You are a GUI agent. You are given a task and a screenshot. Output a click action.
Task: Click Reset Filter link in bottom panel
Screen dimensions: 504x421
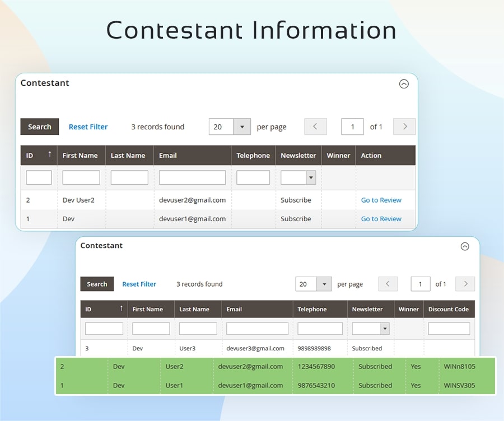139,284
